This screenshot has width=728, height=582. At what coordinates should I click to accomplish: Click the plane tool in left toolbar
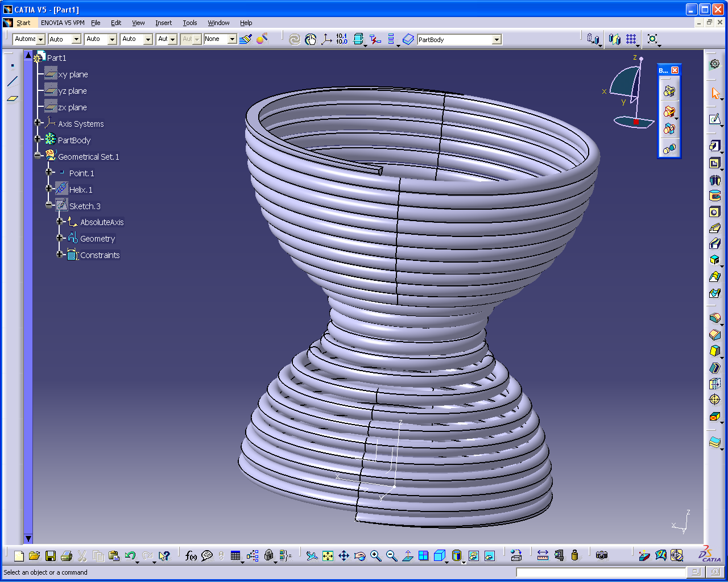(x=13, y=98)
